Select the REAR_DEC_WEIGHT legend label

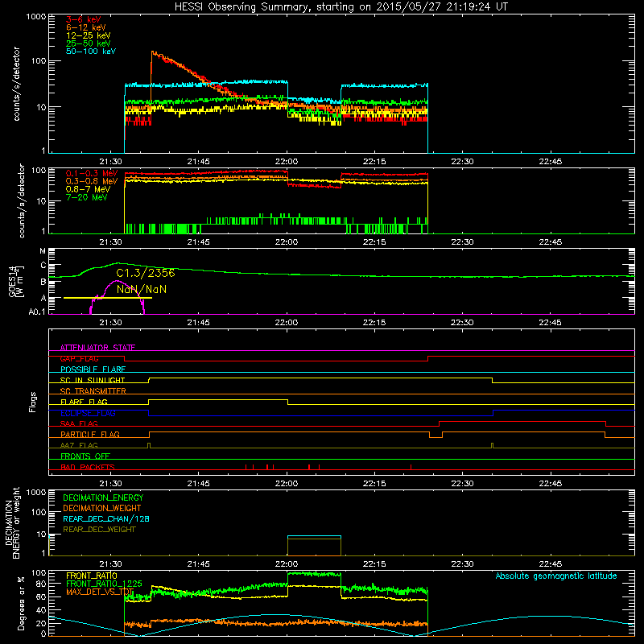(99, 530)
